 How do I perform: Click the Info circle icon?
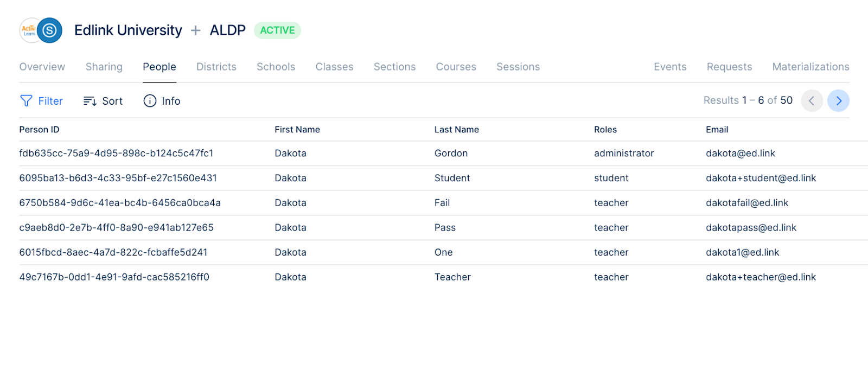coord(150,101)
